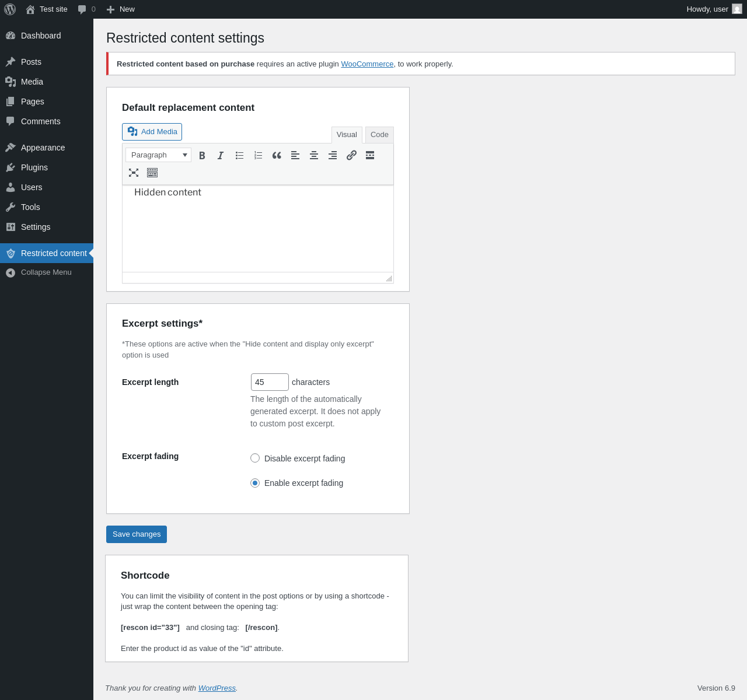The height and width of the screenshot is (700, 747).
Task: Open the WordPress link in footer
Action: (217, 688)
